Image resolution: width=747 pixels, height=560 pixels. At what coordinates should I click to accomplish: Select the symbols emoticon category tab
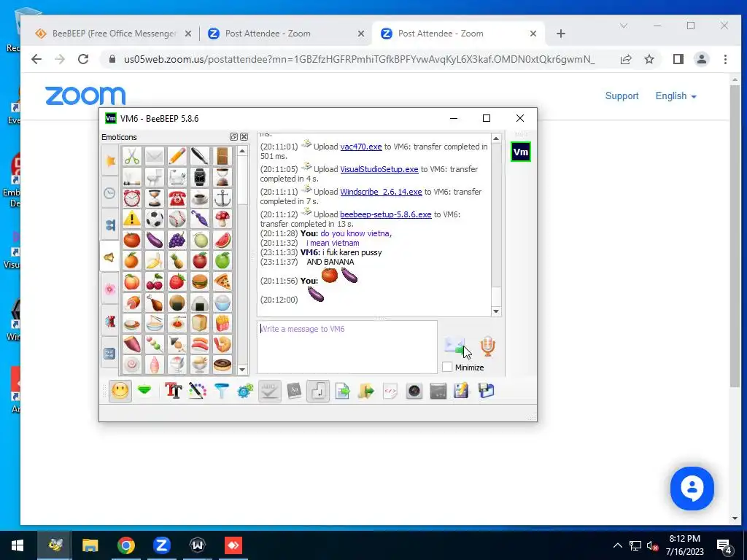[x=110, y=354]
